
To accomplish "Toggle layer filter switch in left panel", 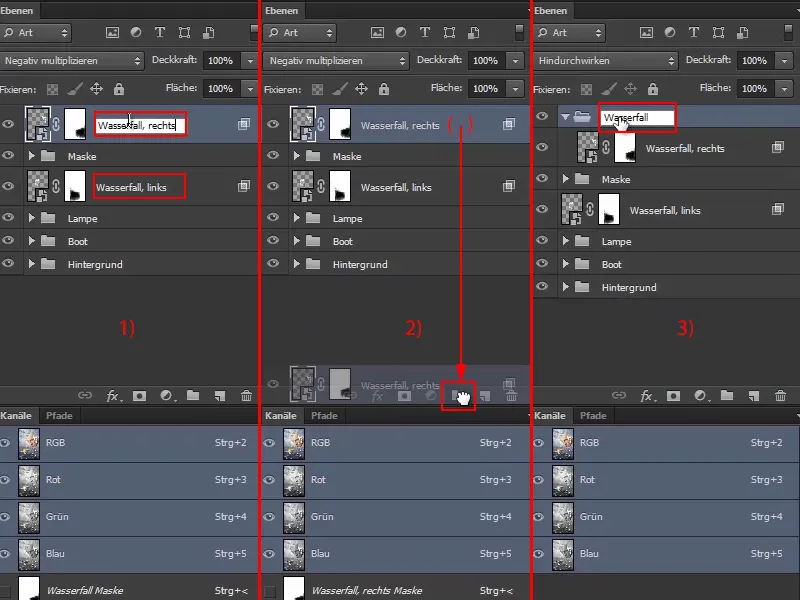I will tap(254, 32).
